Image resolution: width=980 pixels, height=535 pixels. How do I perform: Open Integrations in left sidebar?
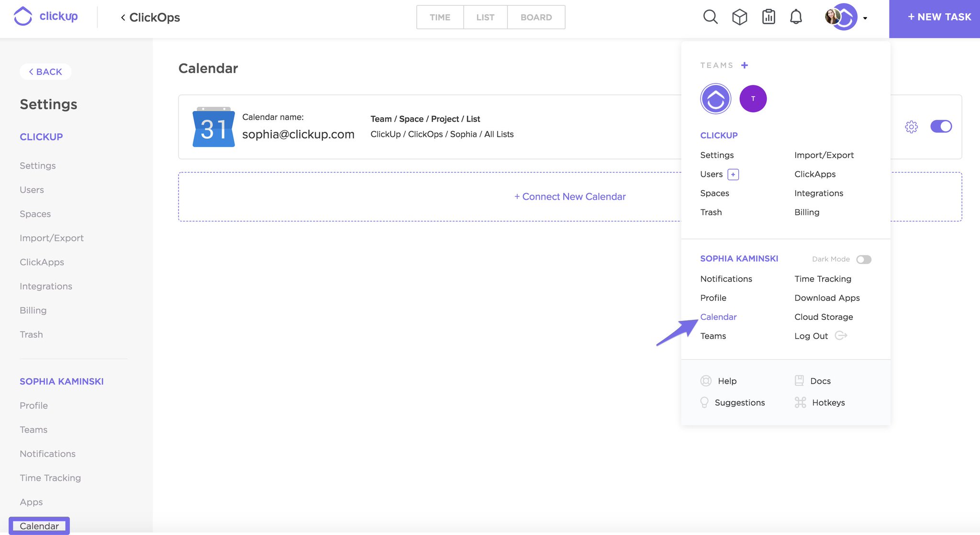(46, 286)
